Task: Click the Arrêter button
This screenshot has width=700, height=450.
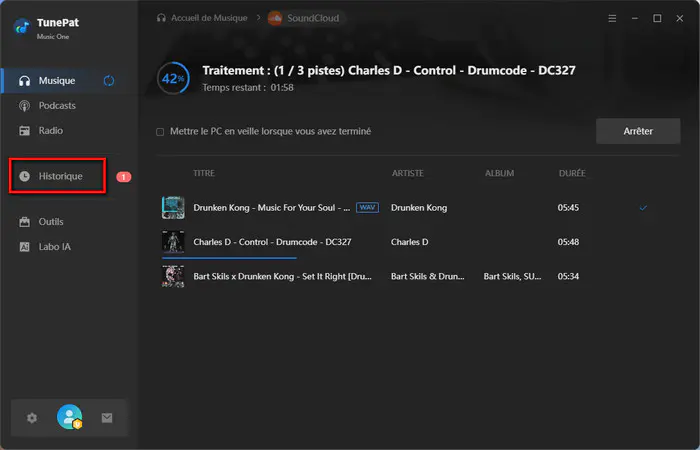Action: 638,131
